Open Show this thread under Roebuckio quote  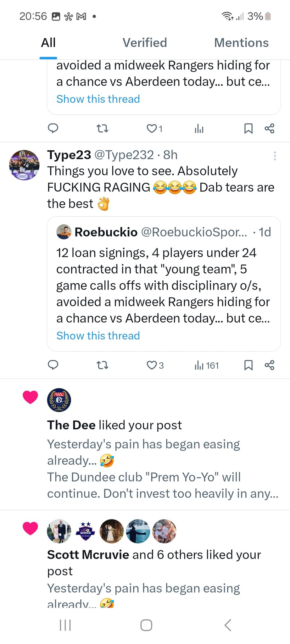98,336
